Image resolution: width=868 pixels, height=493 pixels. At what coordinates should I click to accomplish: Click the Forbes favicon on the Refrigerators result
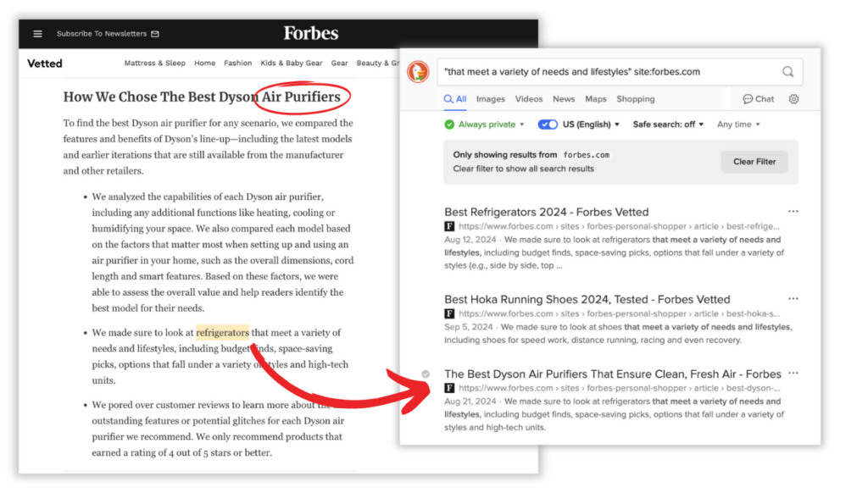pyautogui.click(x=449, y=226)
